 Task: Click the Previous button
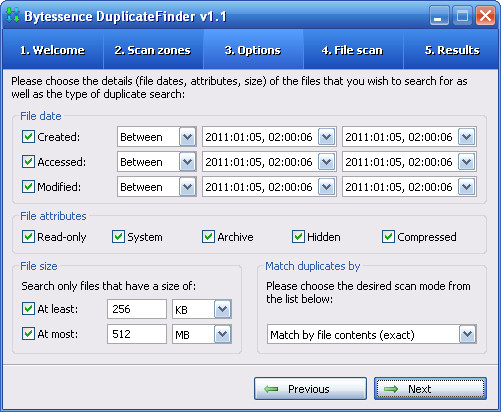[310, 388]
